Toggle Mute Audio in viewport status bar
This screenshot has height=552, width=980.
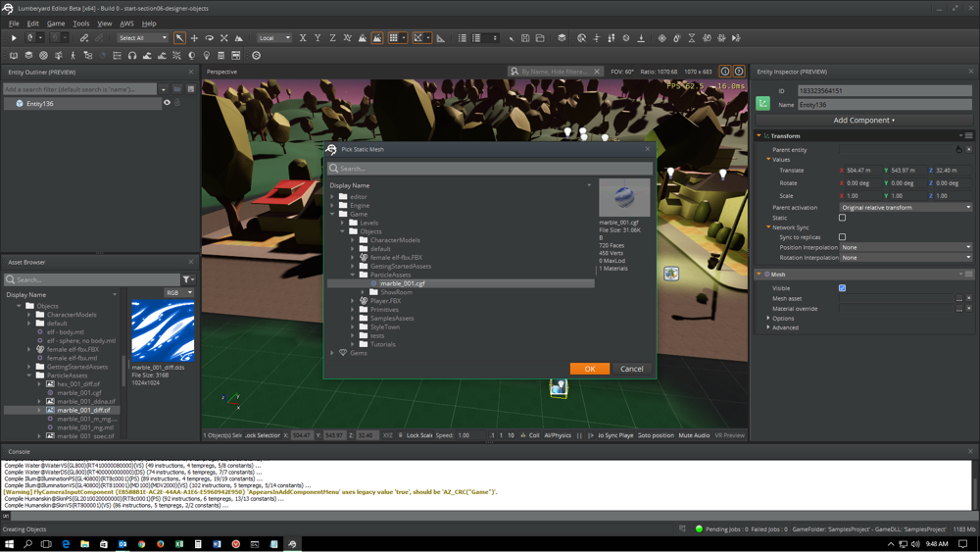pos(694,435)
